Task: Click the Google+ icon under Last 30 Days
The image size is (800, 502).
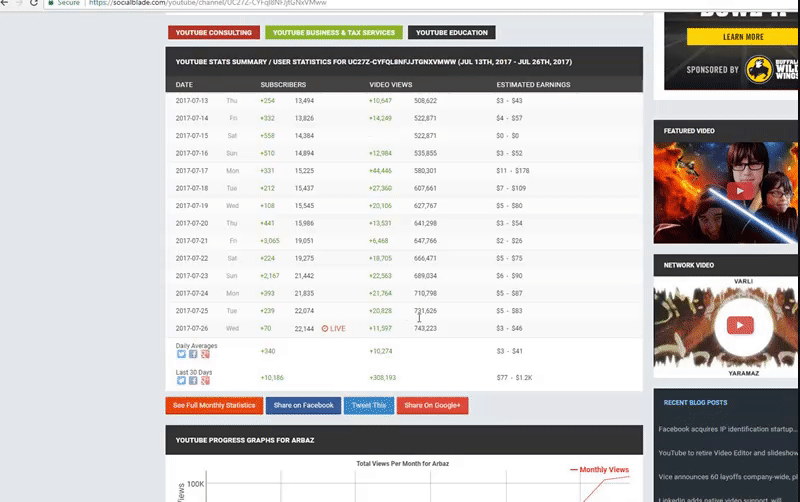Action: tap(205, 381)
